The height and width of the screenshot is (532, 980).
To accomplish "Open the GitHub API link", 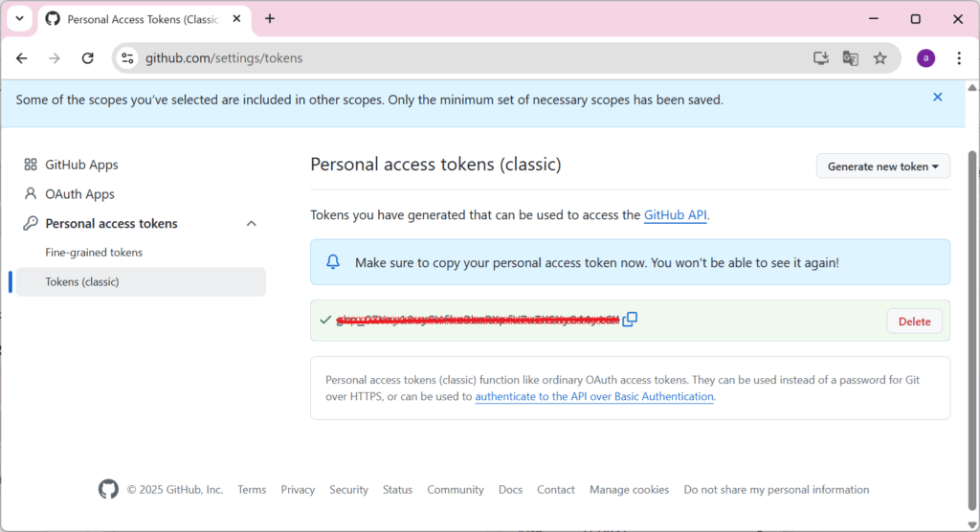I will pos(675,215).
